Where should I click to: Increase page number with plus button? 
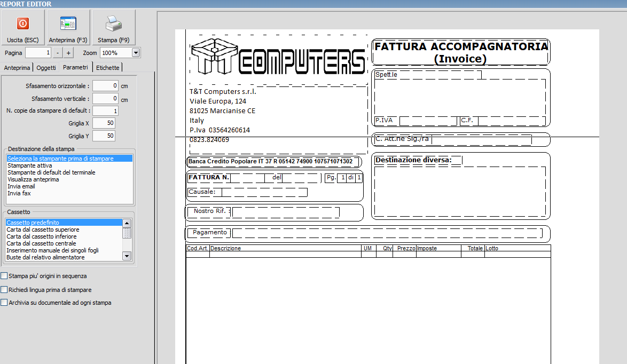point(68,53)
